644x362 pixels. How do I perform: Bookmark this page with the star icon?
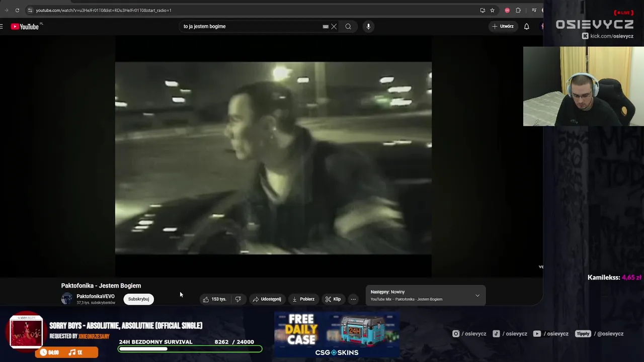pos(492,10)
